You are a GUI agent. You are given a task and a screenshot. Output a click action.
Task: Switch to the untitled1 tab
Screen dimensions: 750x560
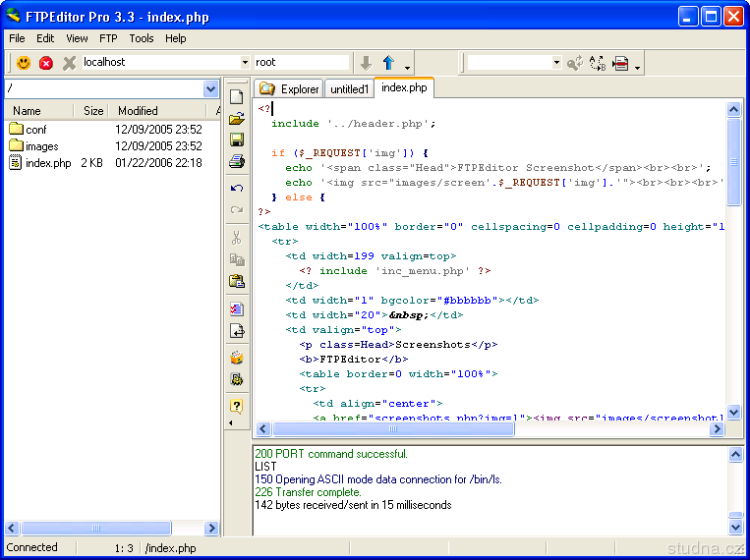(349, 89)
